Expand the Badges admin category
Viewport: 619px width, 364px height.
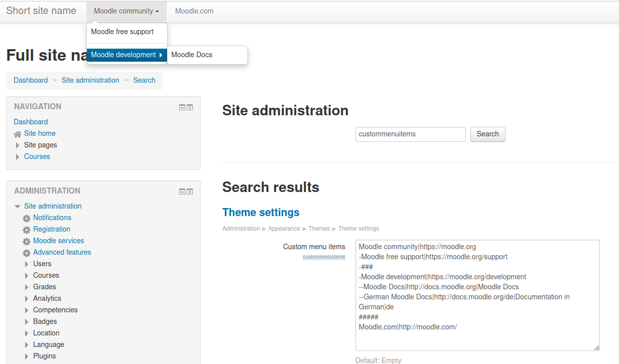[x=27, y=322]
